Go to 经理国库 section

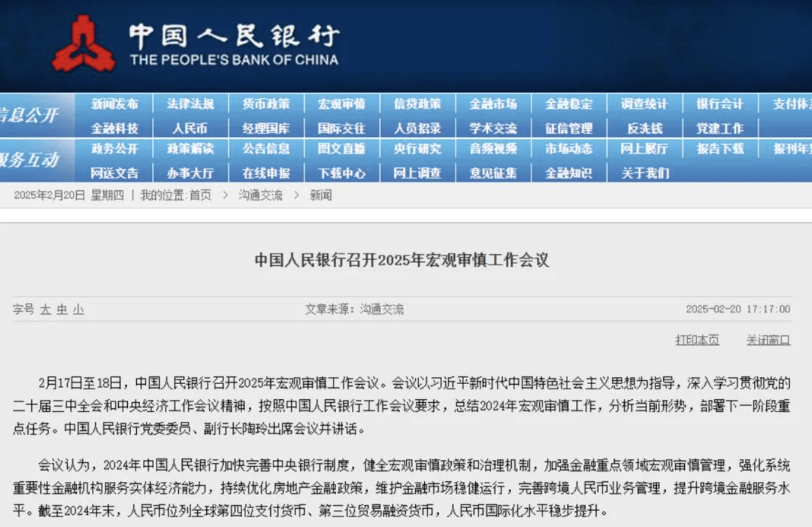pos(266,128)
